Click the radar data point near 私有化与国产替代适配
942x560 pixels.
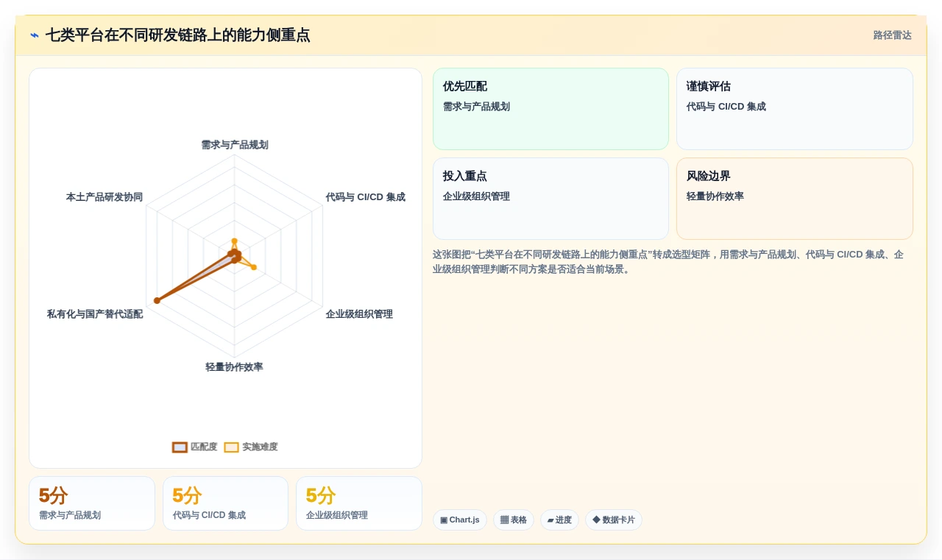[157, 300]
